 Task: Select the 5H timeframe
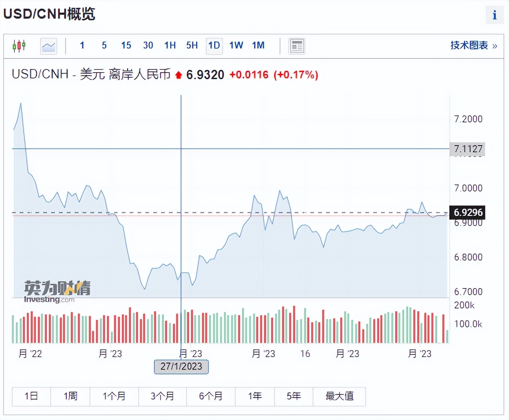pyautogui.click(x=192, y=46)
